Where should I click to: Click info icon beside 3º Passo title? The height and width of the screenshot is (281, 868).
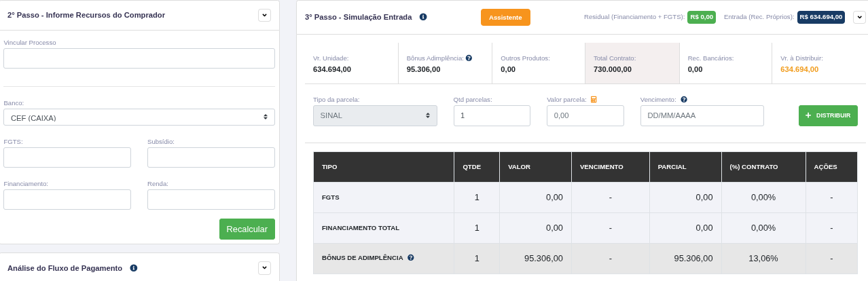pyautogui.click(x=423, y=17)
